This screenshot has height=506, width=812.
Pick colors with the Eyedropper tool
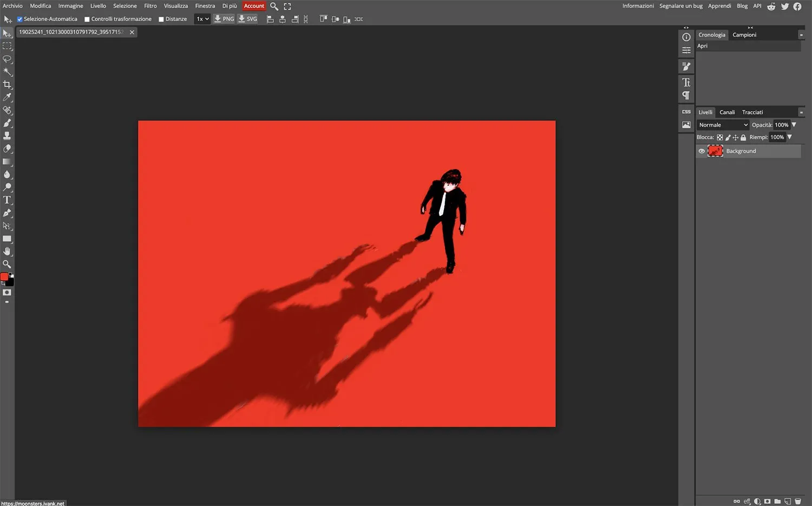coord(7,98)
